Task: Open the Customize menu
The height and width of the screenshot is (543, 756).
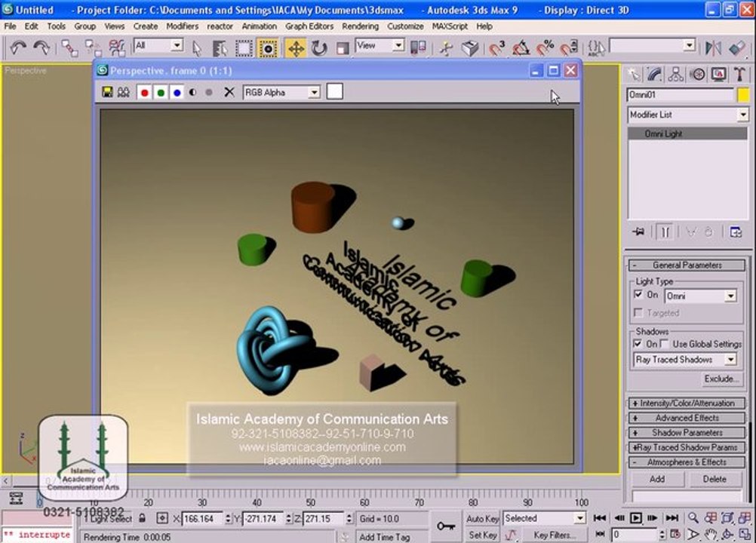Action: (x=405, y=26)
